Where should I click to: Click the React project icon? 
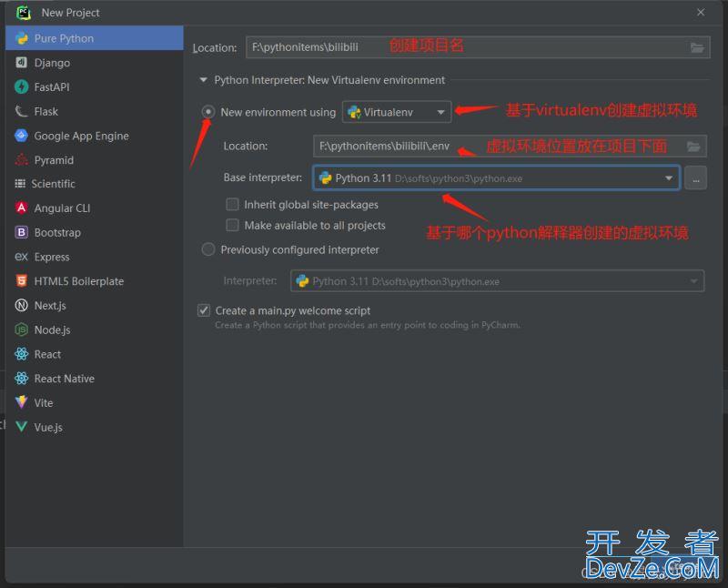click(21, 354)
